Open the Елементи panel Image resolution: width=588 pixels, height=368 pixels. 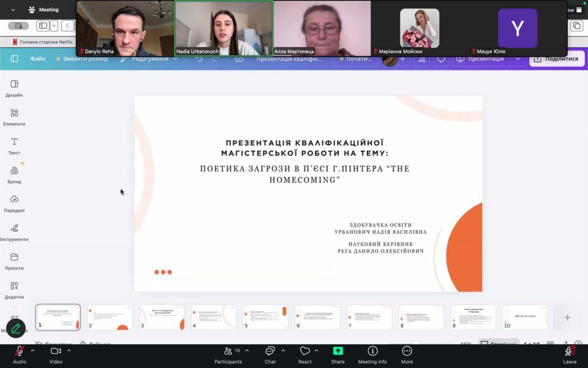click(14, 117)
